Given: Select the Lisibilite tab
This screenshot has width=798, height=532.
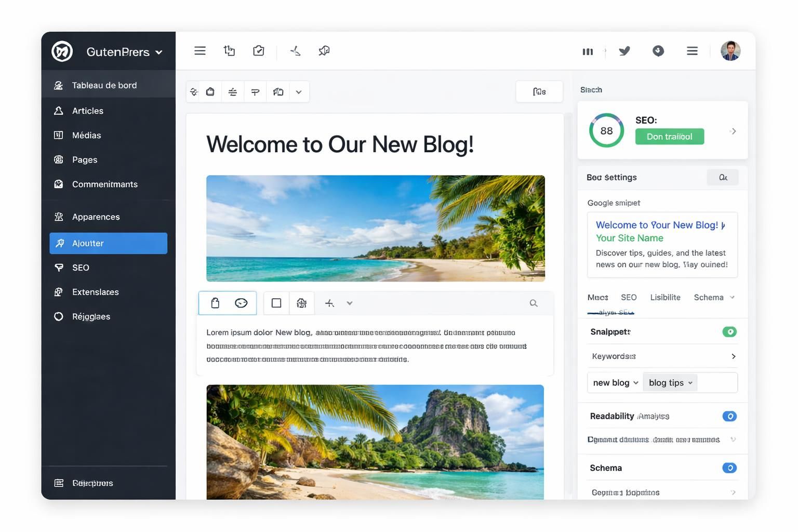Looking at the screenshot, I should [x=666, y=297].
